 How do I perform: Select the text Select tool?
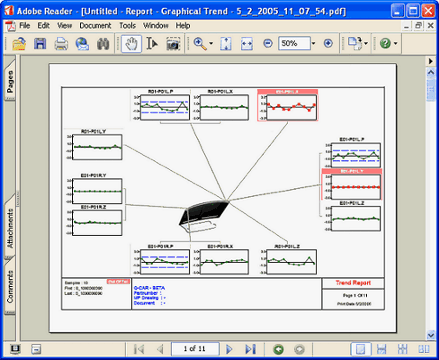coord(152,44)
